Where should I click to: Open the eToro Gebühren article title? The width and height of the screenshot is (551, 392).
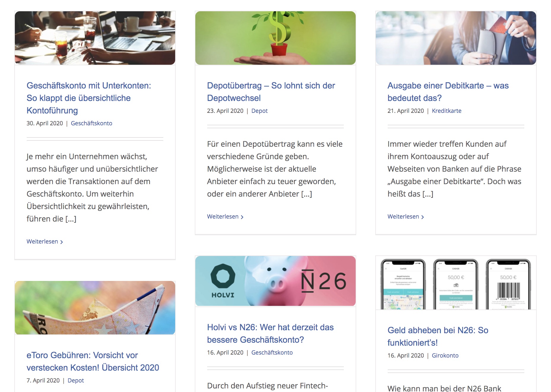[93, 361]
